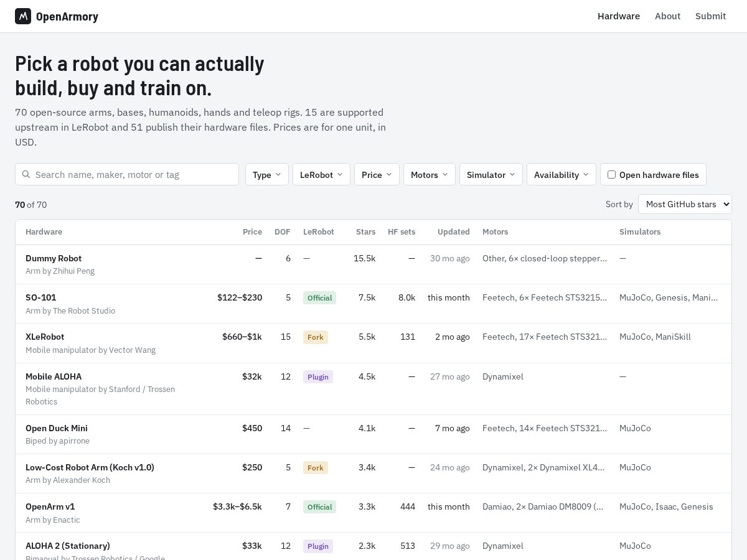Open the ALOHA 2 (Stationary) entry

coord(68,546)
